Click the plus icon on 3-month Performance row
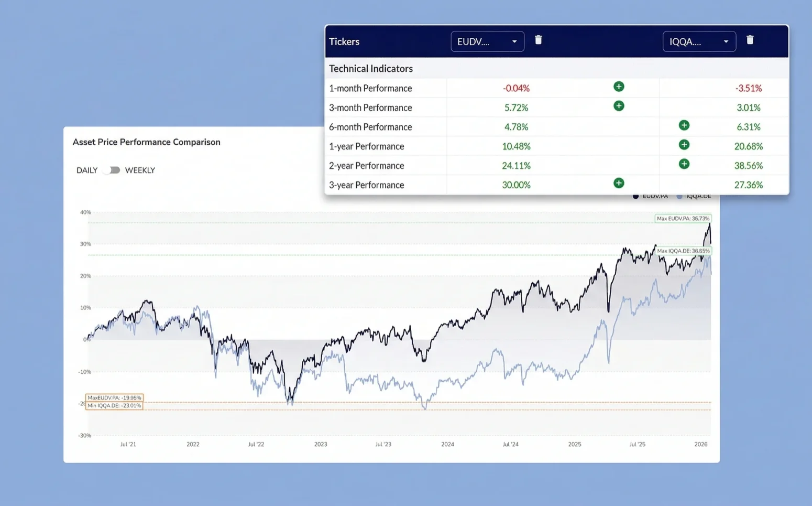 pos(619,105)
